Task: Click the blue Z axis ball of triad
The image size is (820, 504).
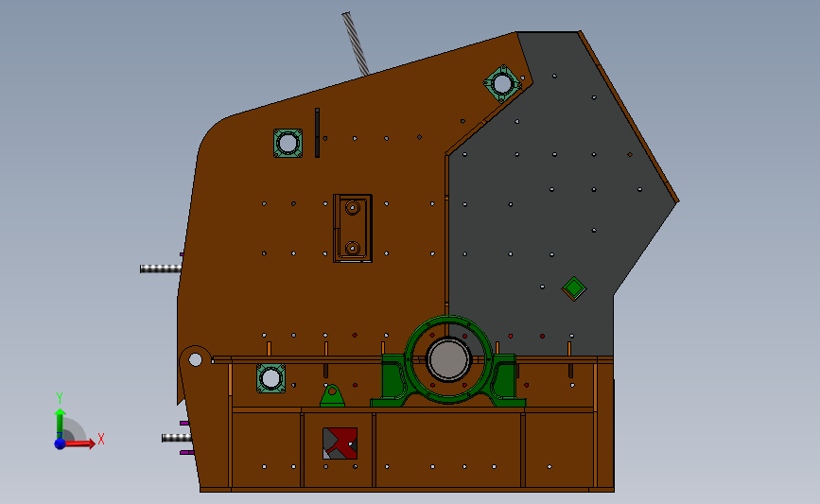Action: [60, 443]
